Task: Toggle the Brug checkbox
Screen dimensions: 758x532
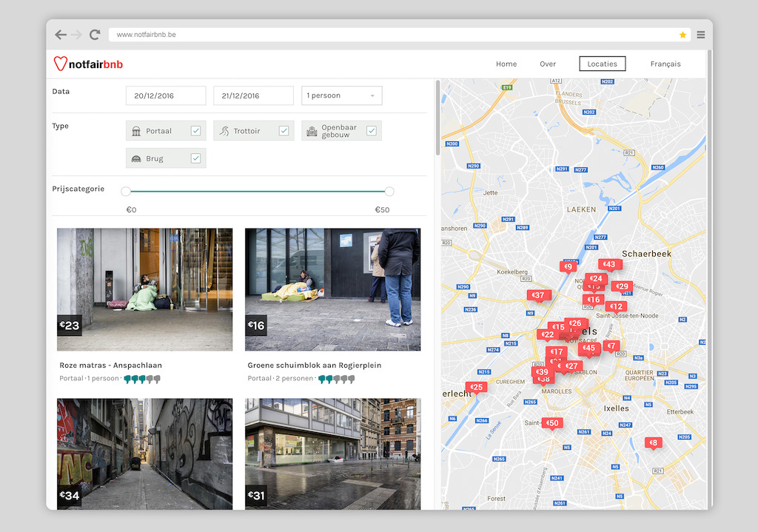Action: pyautogui.click(x=195, y=158)
